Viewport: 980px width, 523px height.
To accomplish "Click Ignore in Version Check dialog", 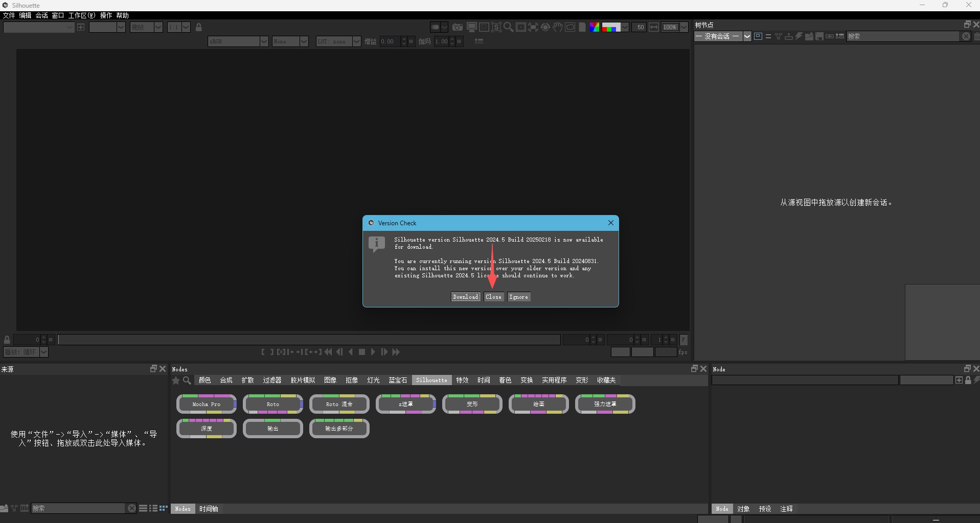I will click(x=518, y=297).
